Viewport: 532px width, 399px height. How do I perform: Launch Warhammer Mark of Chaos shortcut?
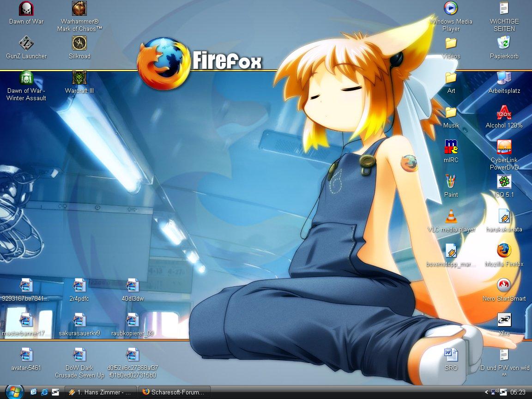[79, 9]
